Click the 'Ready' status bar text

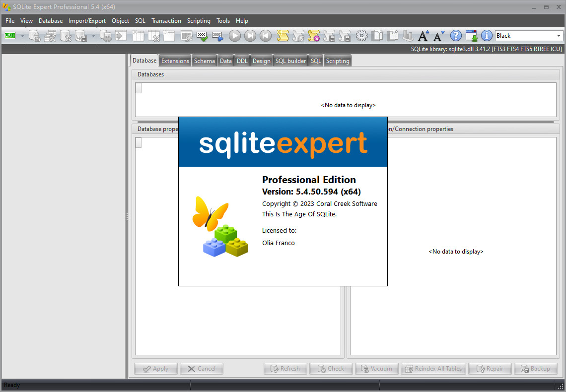coord(12,385)
